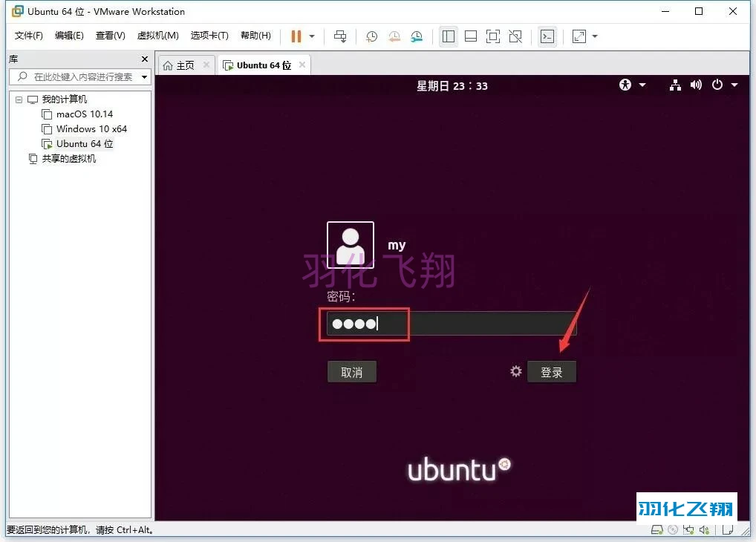Click the pause virtual machine button
The width and height of the screenshot is (756, 542).
[x=296, y=36]
